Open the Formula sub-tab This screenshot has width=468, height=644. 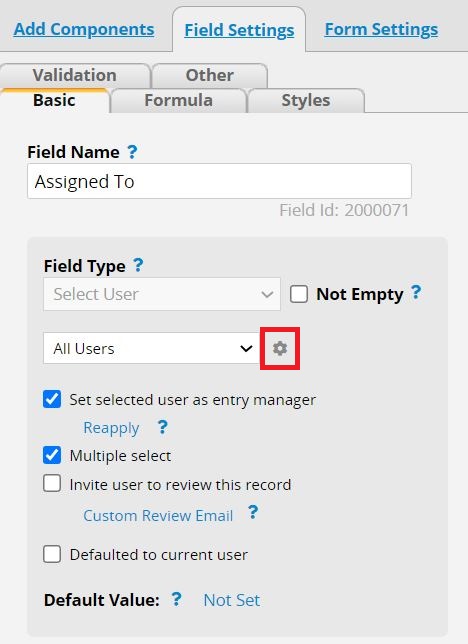pyautogui.click(x=178, y=100)
